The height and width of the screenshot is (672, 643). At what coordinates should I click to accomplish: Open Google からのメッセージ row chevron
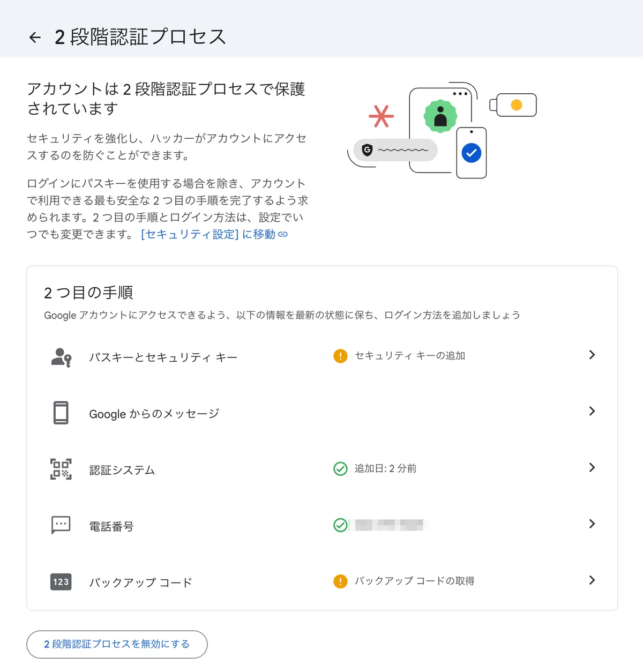pyautogui.click(x=592, y=411)
